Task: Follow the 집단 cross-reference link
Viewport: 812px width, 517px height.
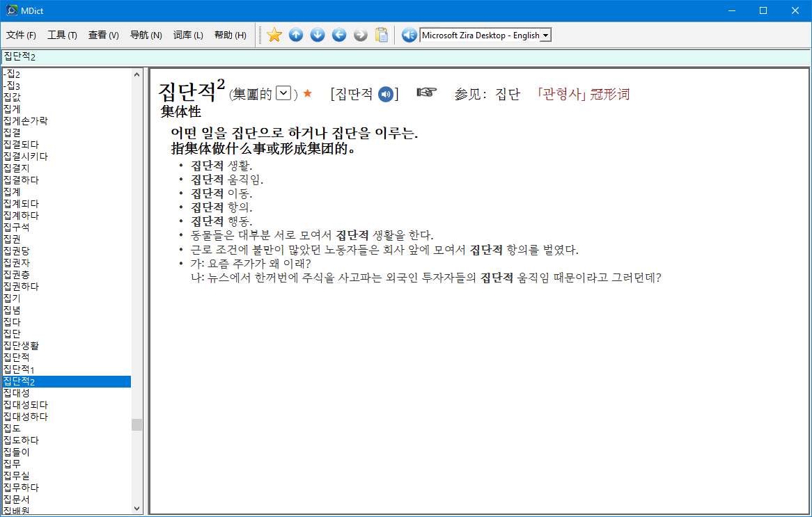Action: pyautogui.click(x=508, y=94)
